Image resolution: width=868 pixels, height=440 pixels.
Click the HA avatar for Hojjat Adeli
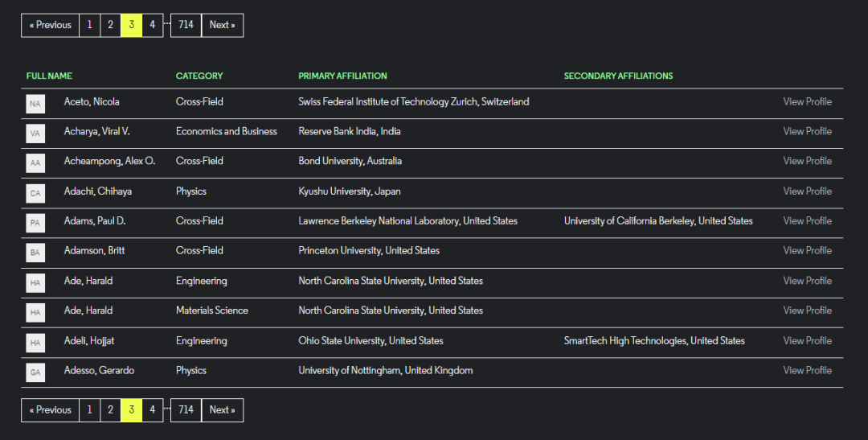[35, 342]
